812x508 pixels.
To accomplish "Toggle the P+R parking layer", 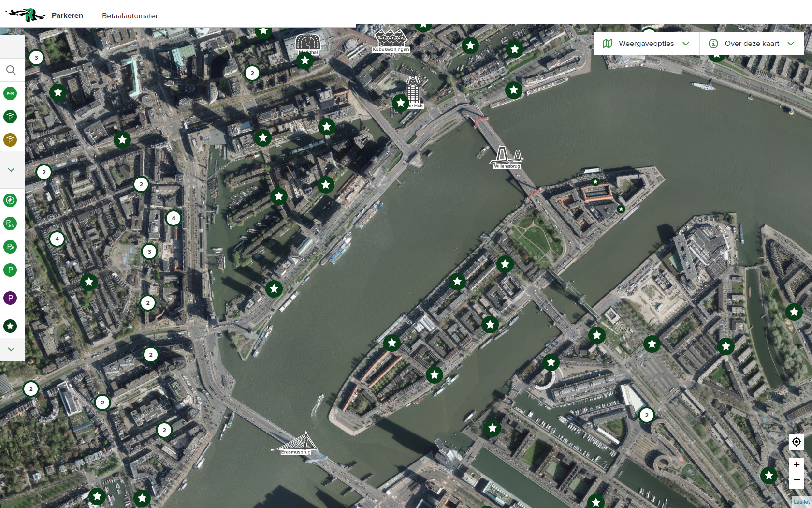I will click(10, 93).
